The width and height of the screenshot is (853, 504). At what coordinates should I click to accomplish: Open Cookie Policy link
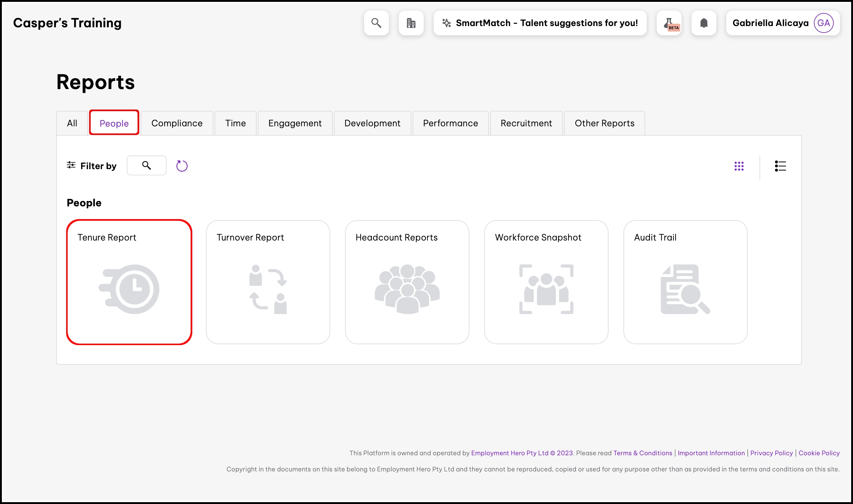819,453
